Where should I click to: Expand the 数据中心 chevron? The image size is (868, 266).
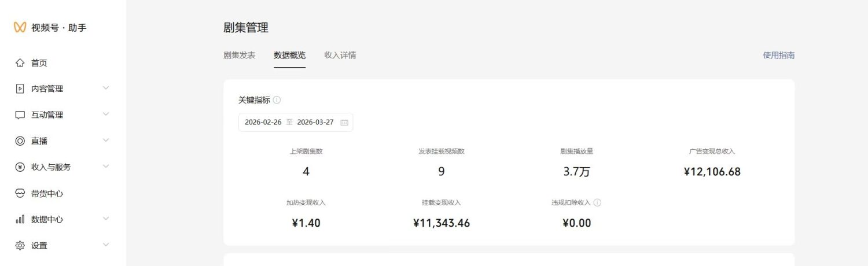[106, 219]
